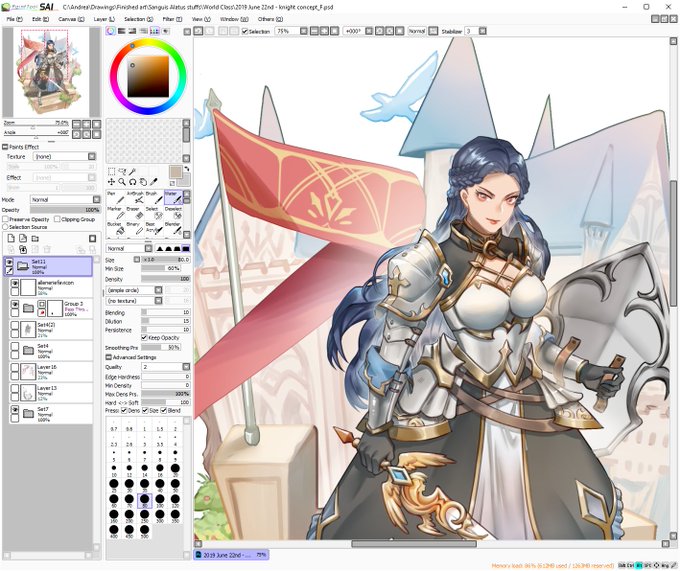Screen dimensions: 680x571
Task: Open the Quality dropdown in Advanced Settings
Action: click(166, 367)
